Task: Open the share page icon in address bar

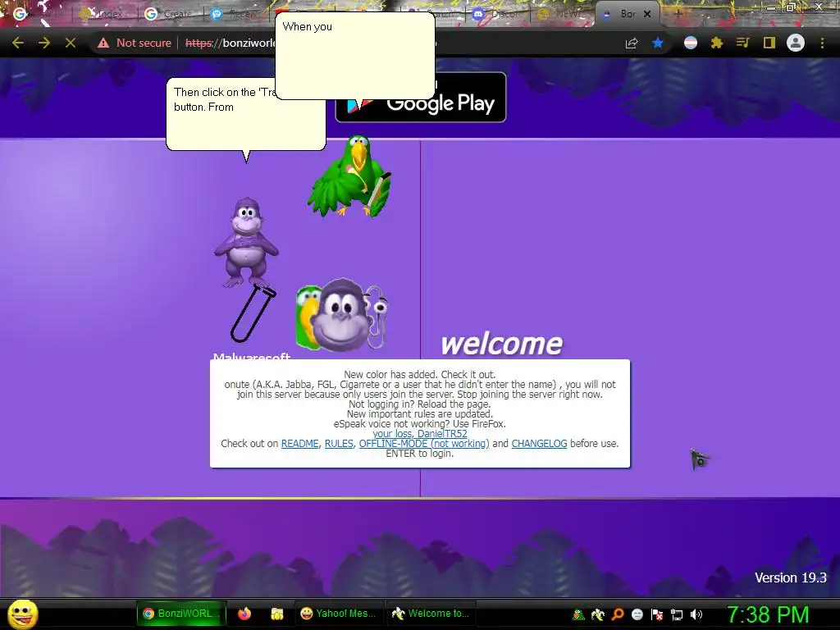Action: pos(632,43)
